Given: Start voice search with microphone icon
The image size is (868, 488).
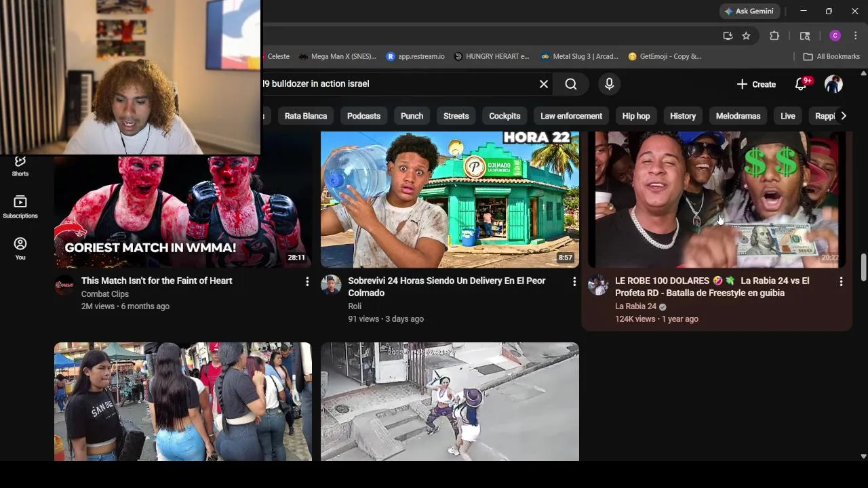Looking at the screenshot, I should pos(609,84).
